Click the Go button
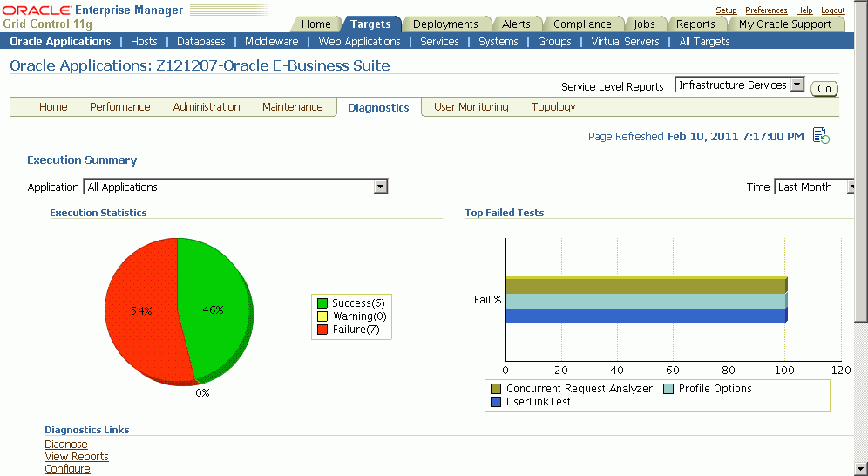Viewport: 868px width, 476px height. (x=824, y=89)
